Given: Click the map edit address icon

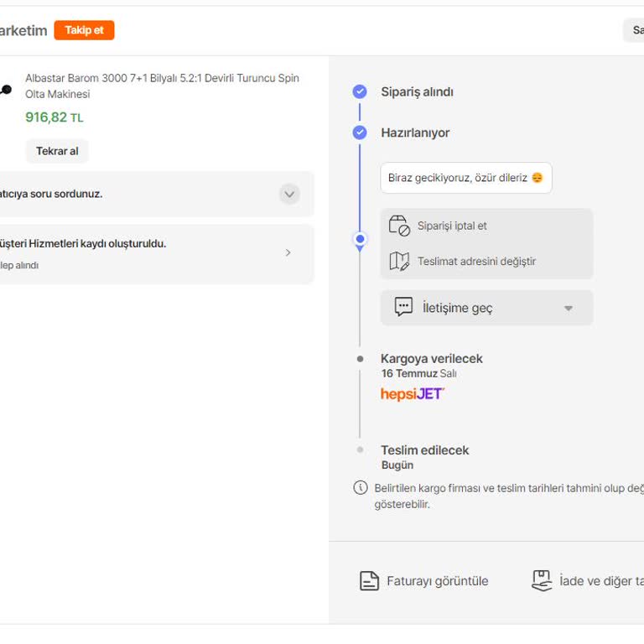Looking at the screenshot, I should click(399, 261).
